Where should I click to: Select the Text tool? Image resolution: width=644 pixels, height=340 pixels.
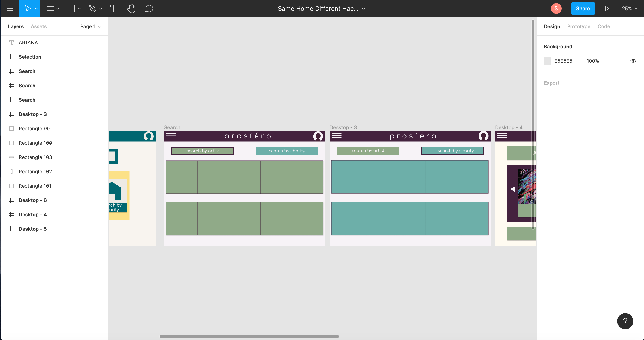pyautogui.click(x=113, y=9)
